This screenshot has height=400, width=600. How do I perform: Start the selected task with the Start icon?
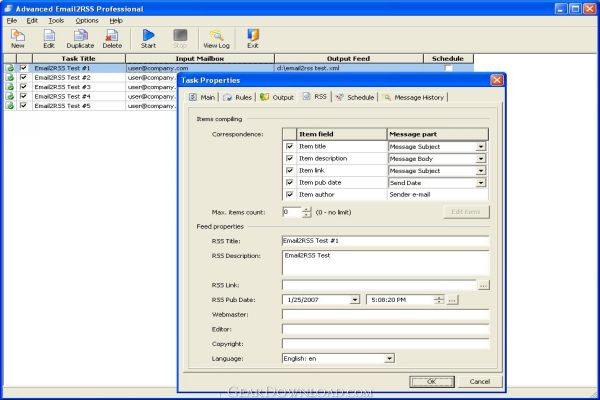[148, 39]
